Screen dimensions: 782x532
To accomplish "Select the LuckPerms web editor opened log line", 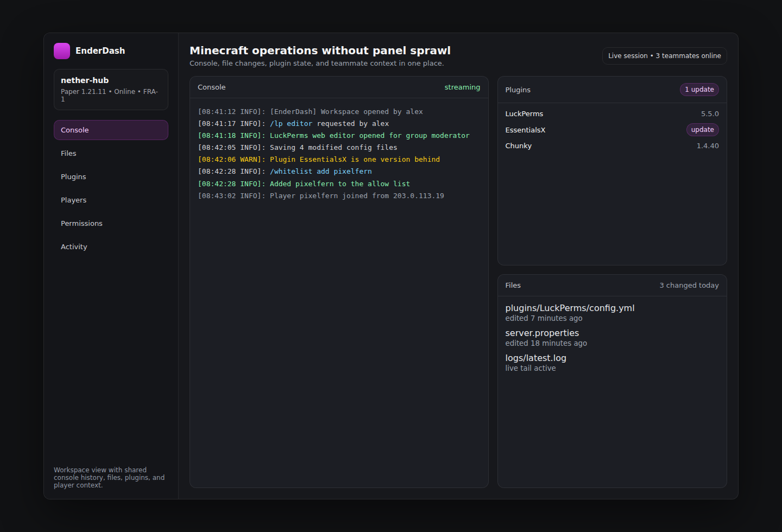I will pyautogui.click(x=333, y=136).
